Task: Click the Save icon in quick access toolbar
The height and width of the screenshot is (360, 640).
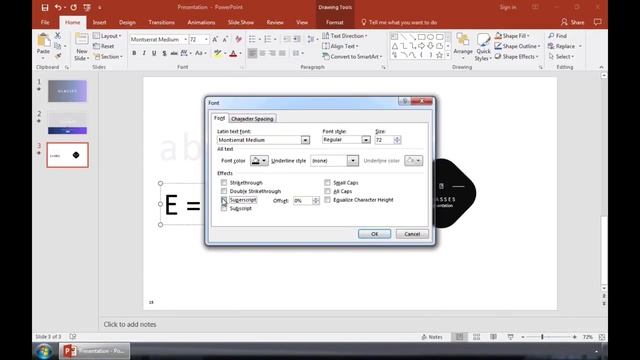Action: pyautogui.click(x=45, y=7)
